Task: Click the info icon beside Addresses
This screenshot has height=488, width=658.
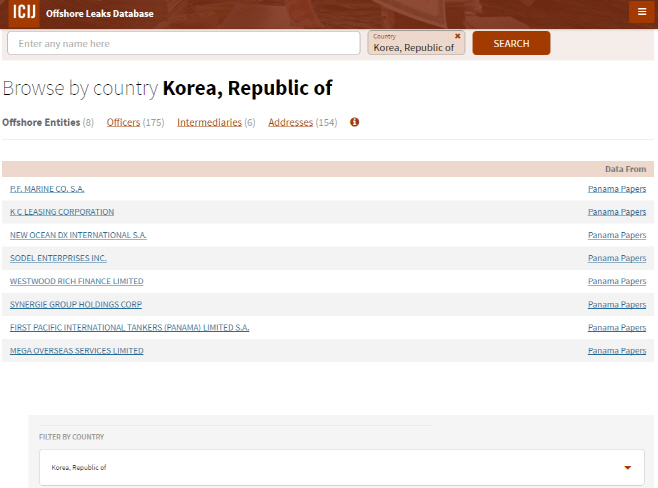Action: click(x=354, y=122)
